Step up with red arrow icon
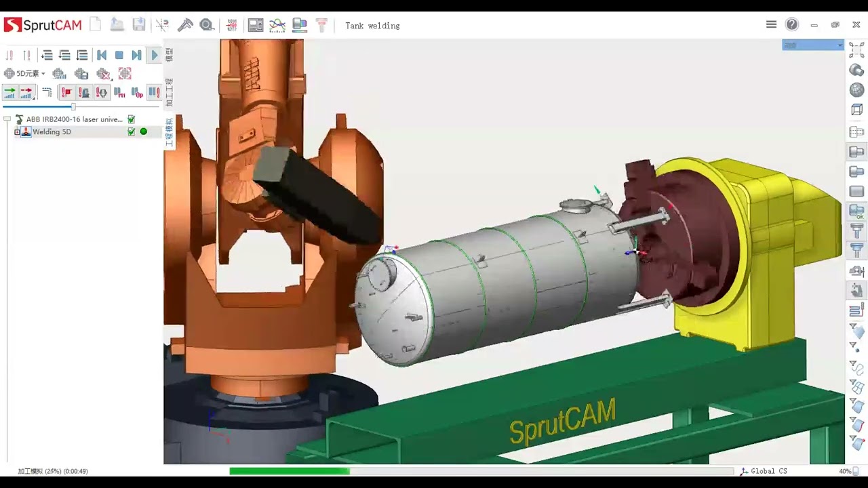The height and width of the screenshot is (488, 868). click(x=26, y=55)
